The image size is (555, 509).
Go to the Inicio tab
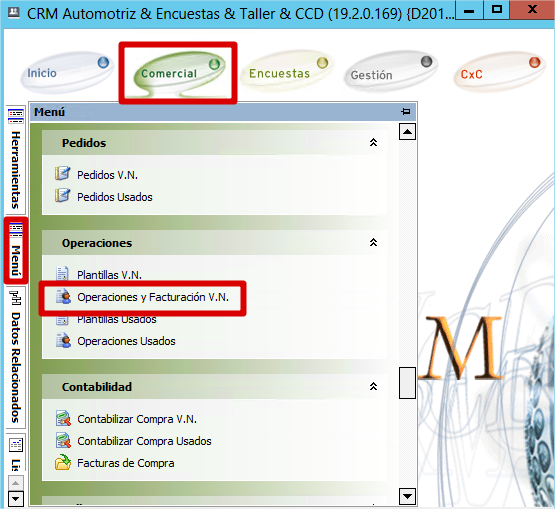67,73
